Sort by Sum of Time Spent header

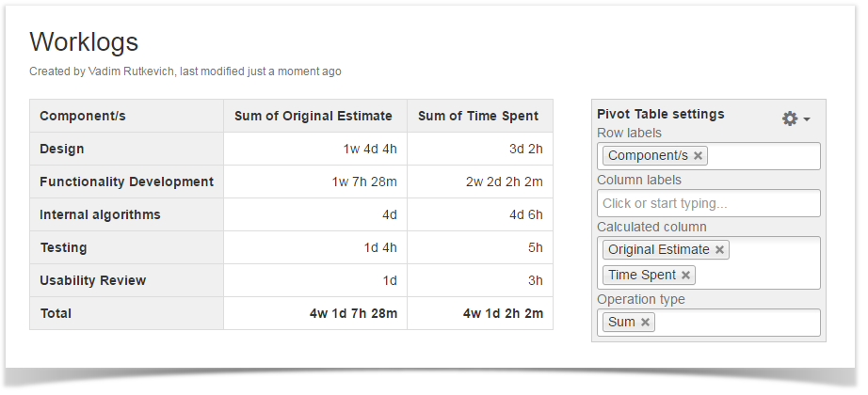tap(478, 117)
